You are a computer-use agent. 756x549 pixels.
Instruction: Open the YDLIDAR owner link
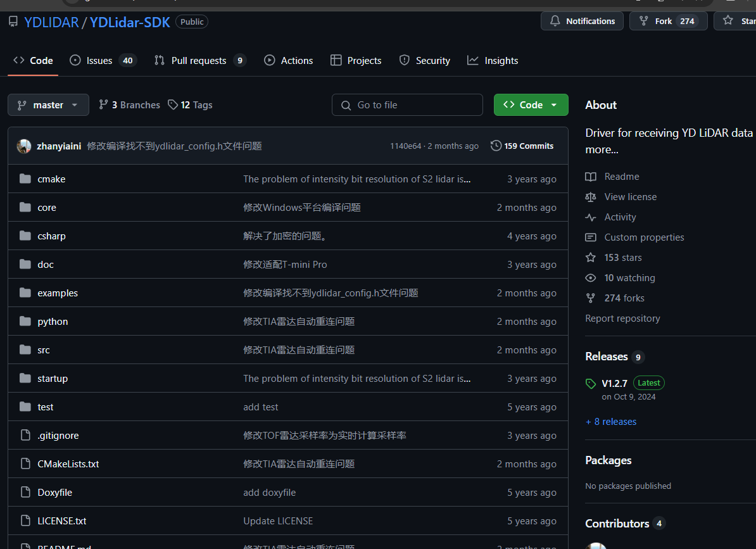(x=51, y=22)
